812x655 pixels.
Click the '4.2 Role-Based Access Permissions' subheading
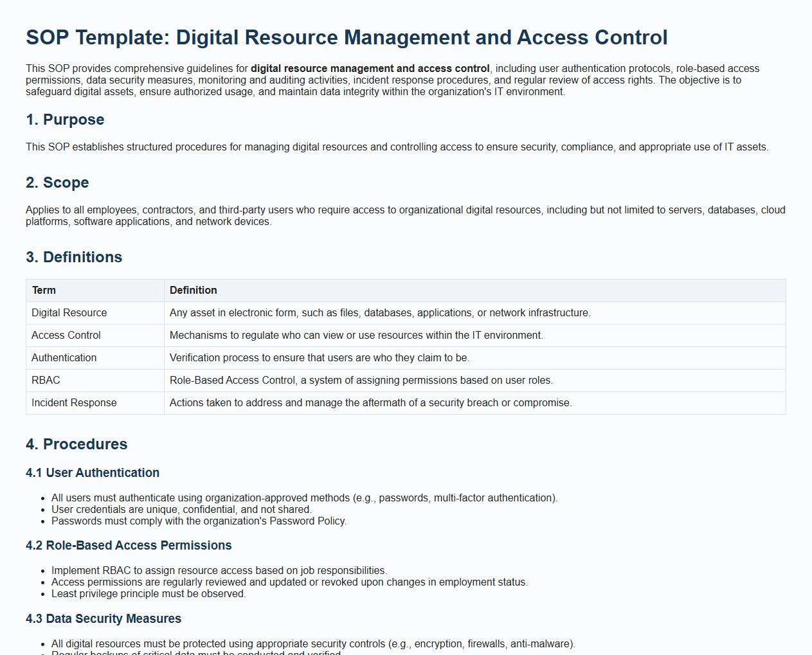tap(129, 545)
